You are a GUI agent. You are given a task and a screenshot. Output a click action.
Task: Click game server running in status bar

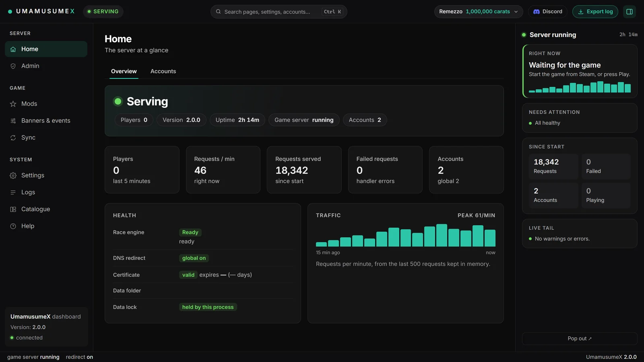click(33, 357)
